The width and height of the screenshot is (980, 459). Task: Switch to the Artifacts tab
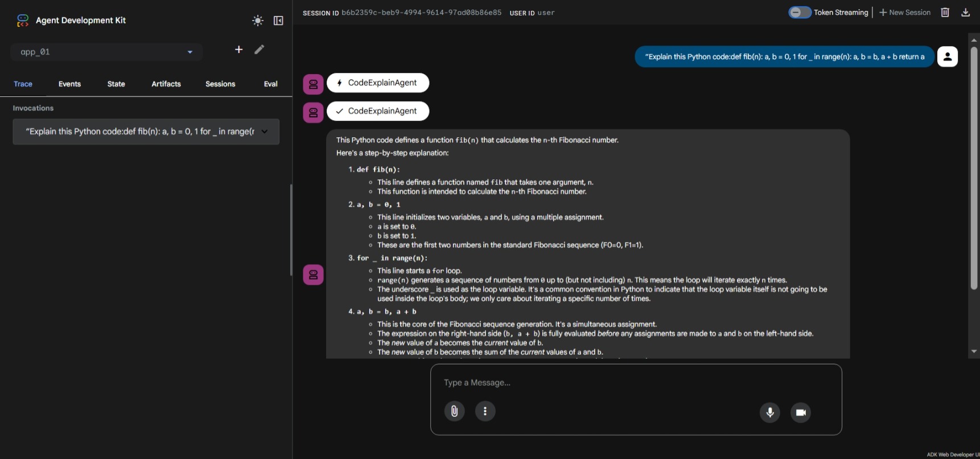(x=166, y=84)
